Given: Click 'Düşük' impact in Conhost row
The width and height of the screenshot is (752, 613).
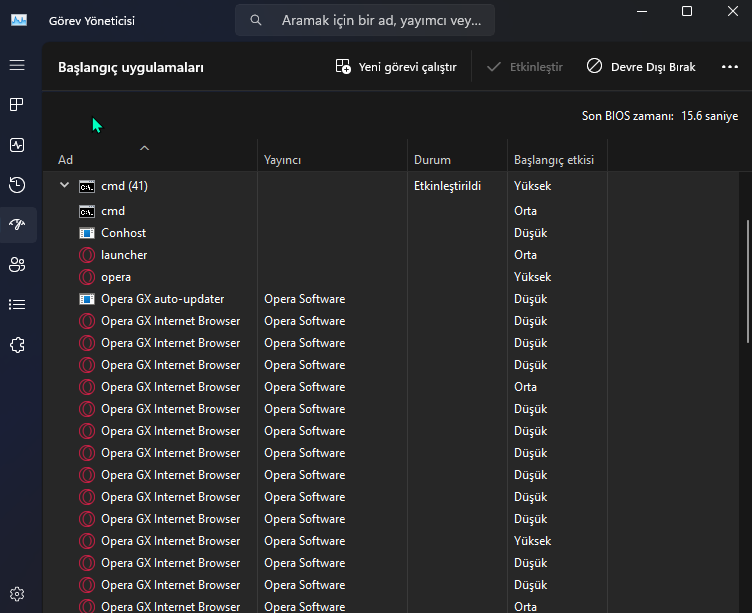Looking at the screenshot, I should tap(530, 233).
